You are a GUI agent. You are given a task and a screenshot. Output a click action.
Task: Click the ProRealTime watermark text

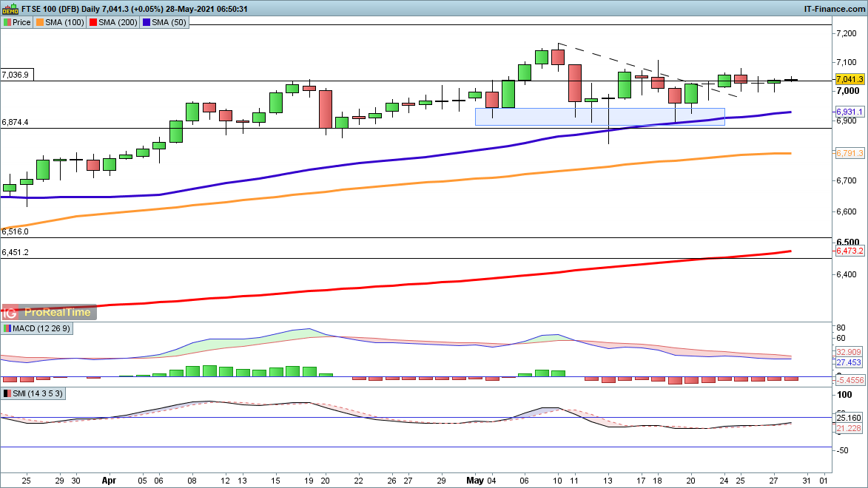[x=58, y=312]
